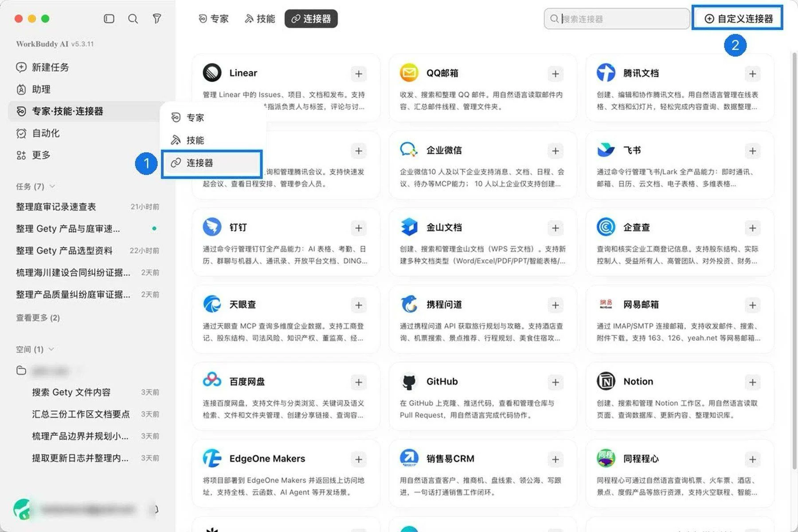Open task 整理 Gety 产品选型资料

click(87, 251)
